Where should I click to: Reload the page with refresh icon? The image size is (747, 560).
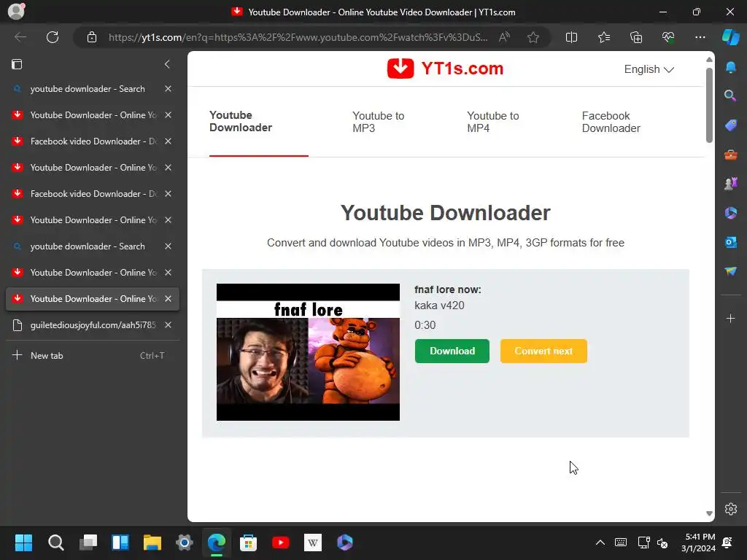pos(53,37)
